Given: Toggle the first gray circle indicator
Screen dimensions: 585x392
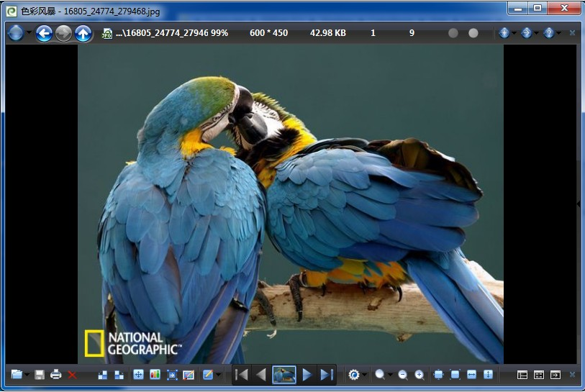Looking at the screenshot, I should 453,33.
